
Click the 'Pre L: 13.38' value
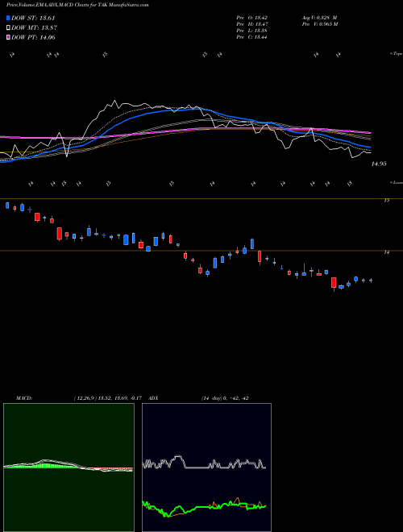(253, 31)
